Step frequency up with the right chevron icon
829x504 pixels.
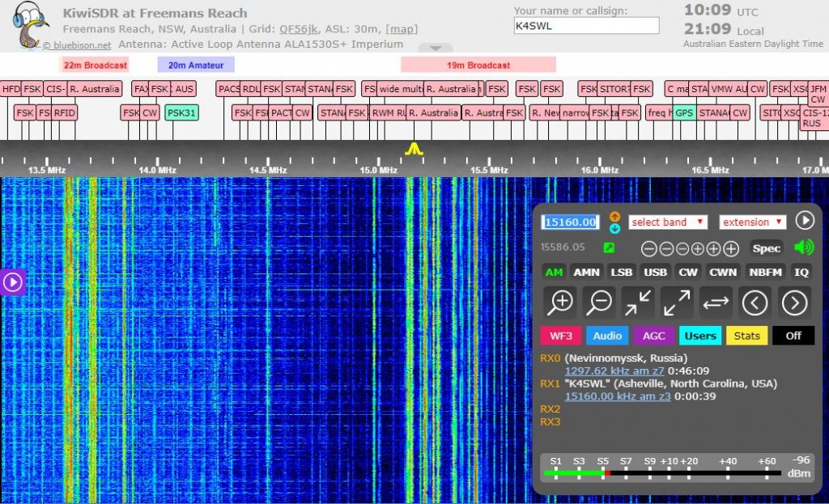click(794, 302)
